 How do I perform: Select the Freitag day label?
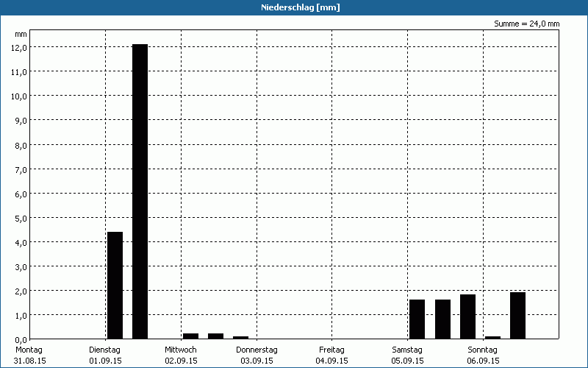click(x=332, y=350)
